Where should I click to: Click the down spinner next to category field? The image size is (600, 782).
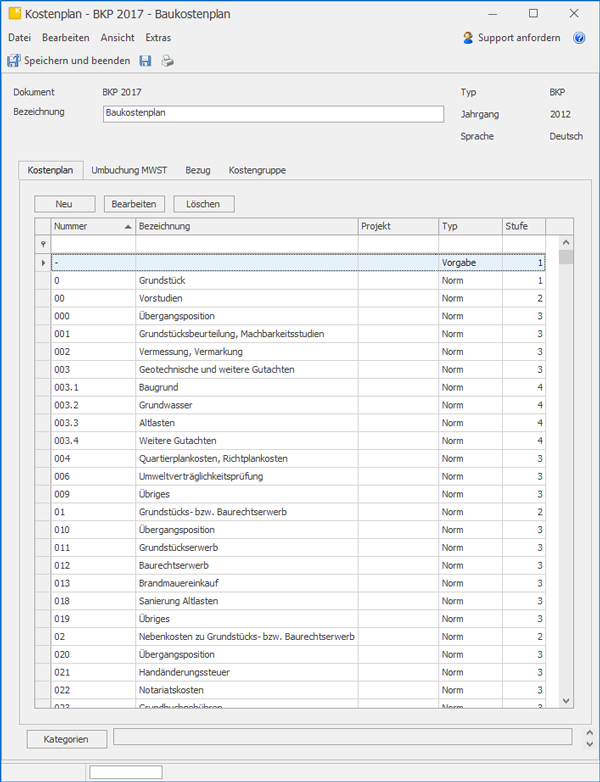click(x=590, y=744)
